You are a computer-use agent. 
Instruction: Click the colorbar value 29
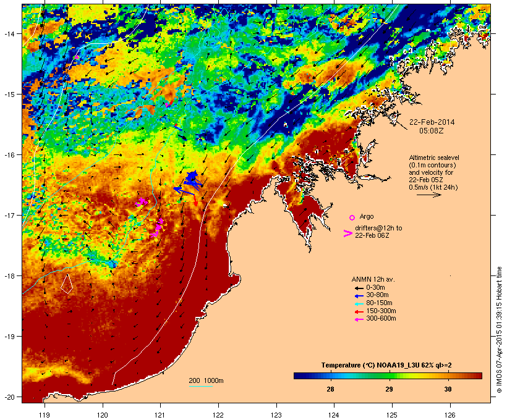coord(389,389)
